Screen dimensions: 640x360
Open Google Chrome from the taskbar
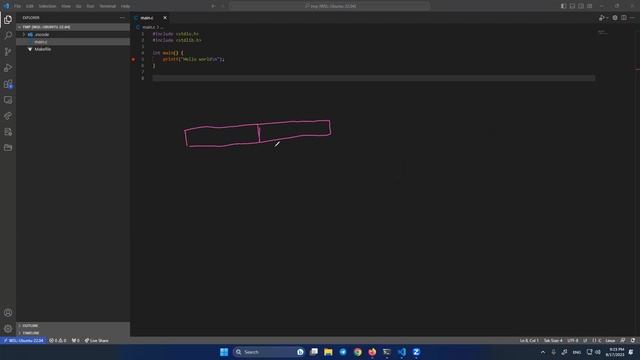(358, 352)
